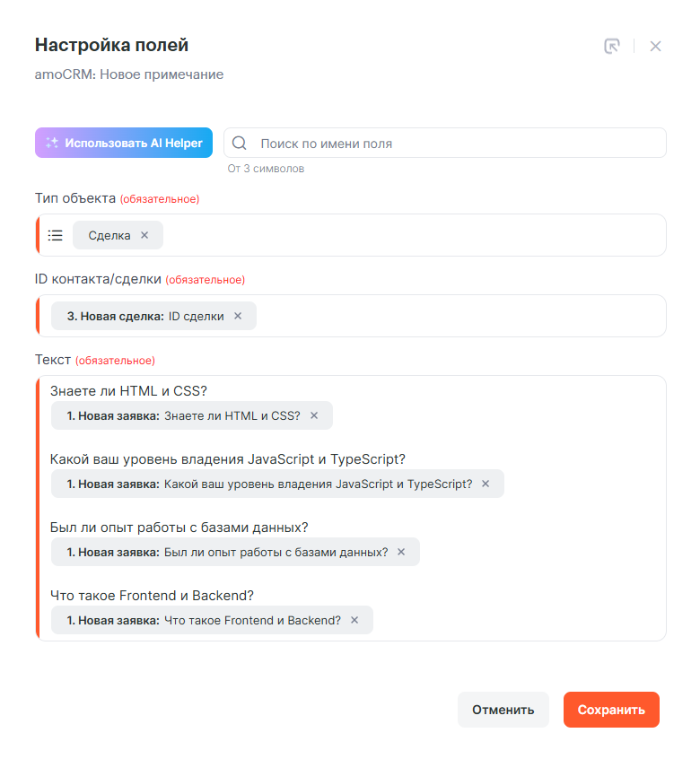Remove the Сделка tag
The image size is (700, 759).
pyautogui.click(x=144, y=235)
